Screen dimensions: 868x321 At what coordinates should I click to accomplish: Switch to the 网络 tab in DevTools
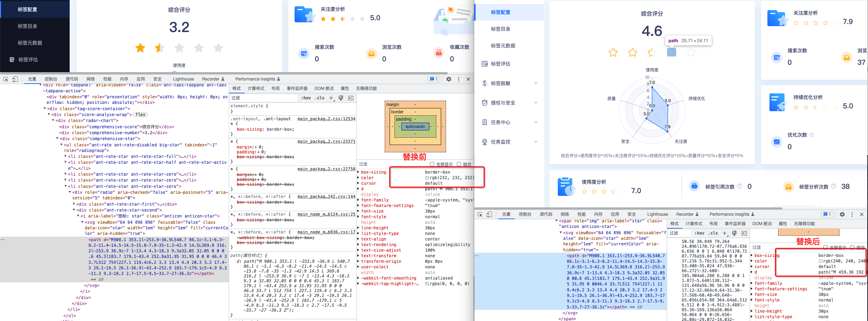click(x=90, y=79)
